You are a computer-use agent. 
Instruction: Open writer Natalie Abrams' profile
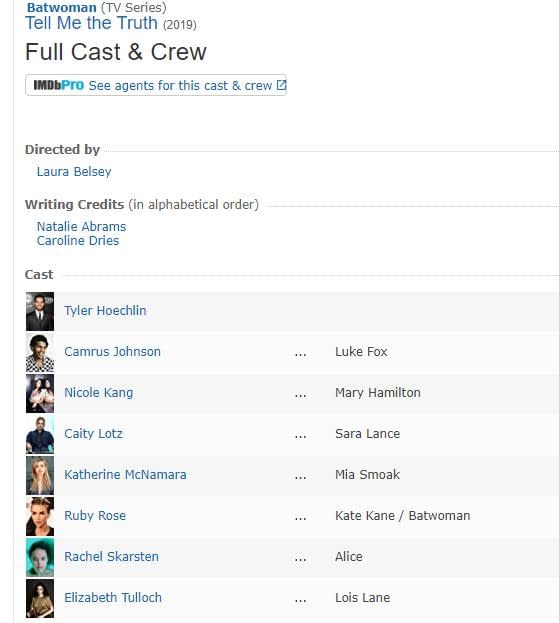(x=81, y=226)
